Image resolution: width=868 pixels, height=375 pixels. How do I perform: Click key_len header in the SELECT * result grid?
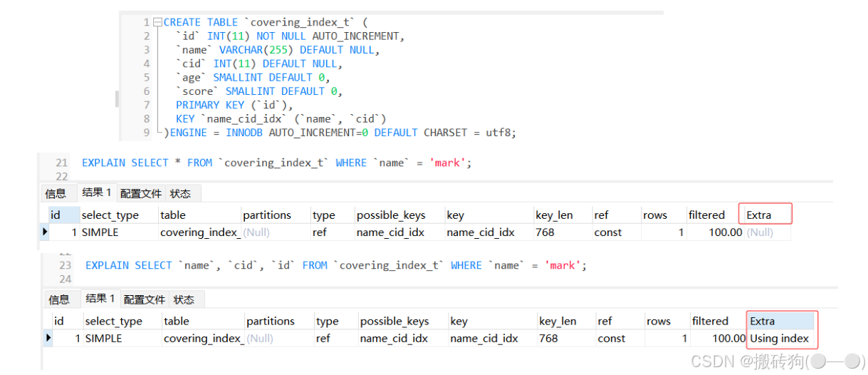pyautogui.click(x=562, y=215)
